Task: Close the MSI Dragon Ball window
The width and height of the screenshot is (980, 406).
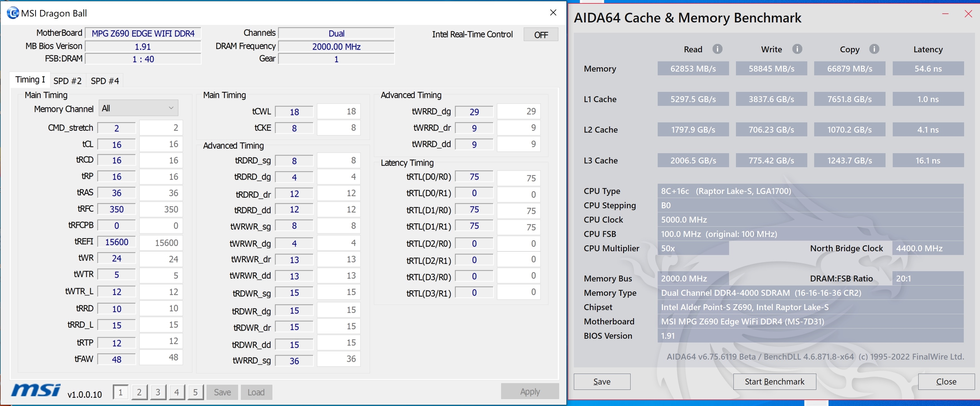Action: tap(553, 12)
